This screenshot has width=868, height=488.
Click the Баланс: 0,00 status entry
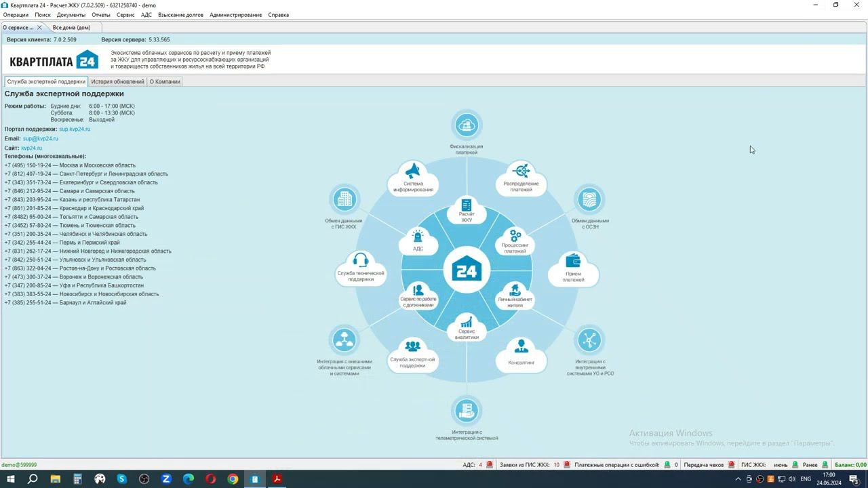[x=850, y=465]
